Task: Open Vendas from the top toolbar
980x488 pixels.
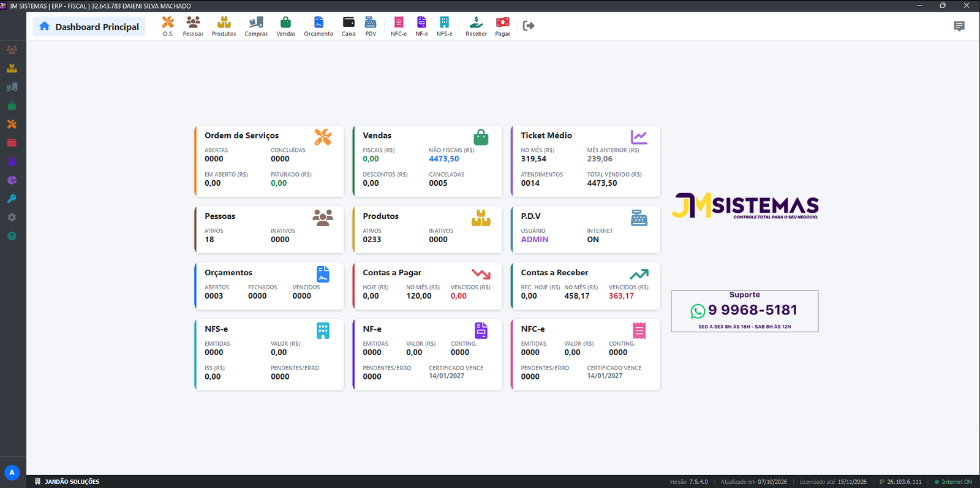Action: point(286,26)
